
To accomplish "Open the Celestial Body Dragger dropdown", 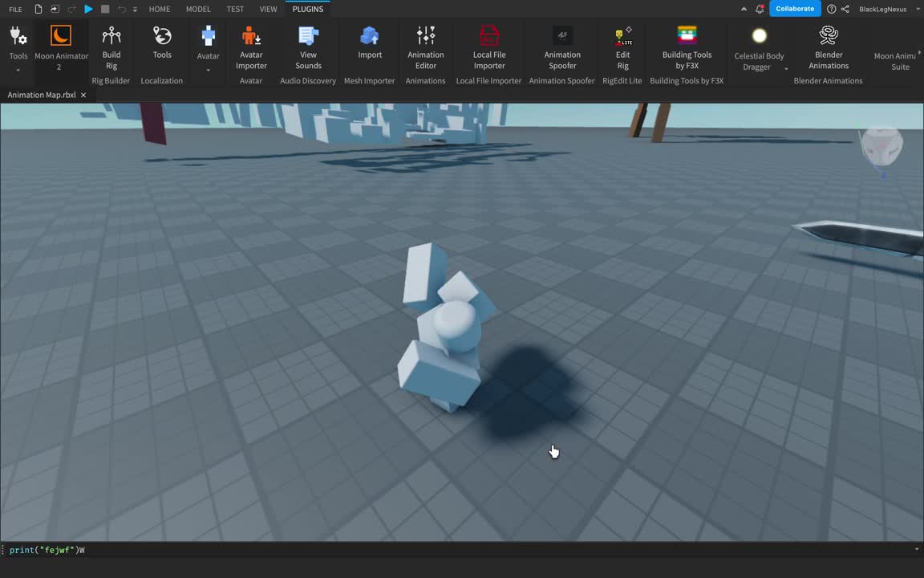I will 786,69.
